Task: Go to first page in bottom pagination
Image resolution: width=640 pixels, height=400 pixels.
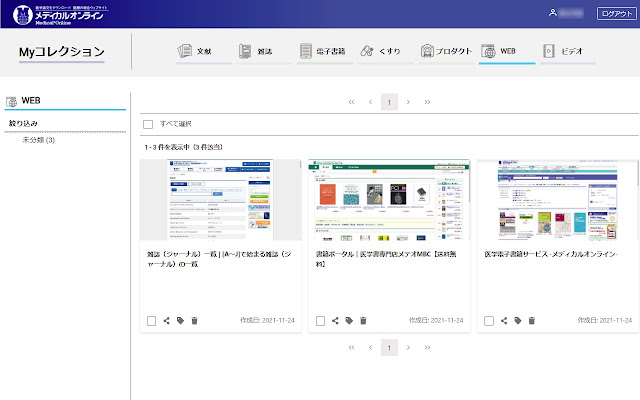Action: coord(351,348)
